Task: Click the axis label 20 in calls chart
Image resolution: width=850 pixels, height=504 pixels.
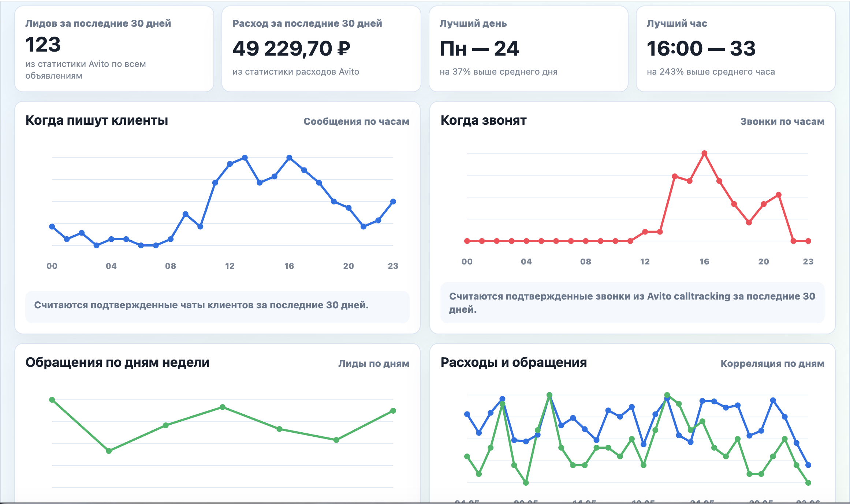Action: [764, 262]
